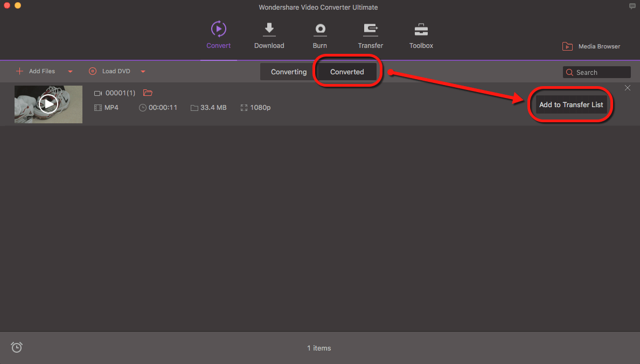Screen dimensions: 640x364
Task: Open the Media Browser
Action: tap(591, 46)
